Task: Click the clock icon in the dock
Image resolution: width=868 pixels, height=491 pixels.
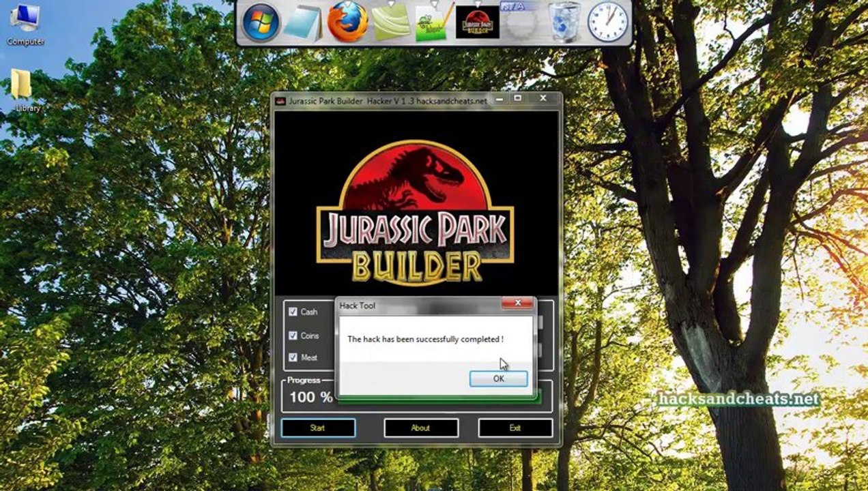Action: (607, 22)
